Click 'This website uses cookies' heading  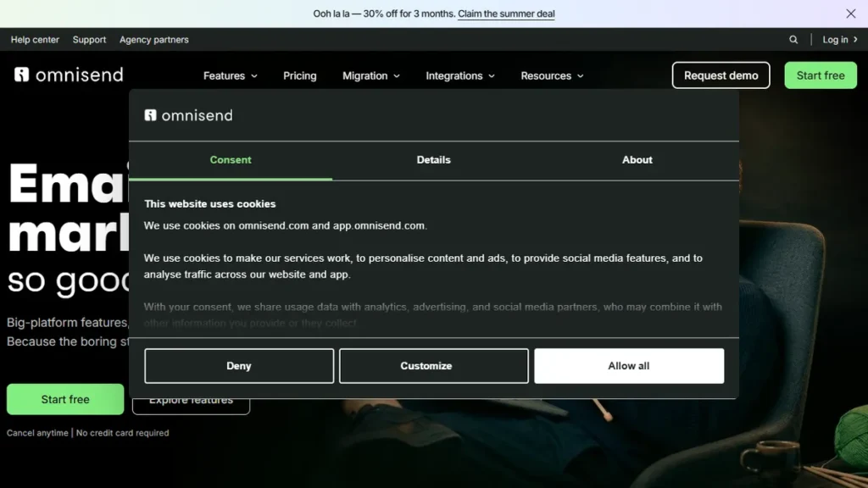pos(210,204)
